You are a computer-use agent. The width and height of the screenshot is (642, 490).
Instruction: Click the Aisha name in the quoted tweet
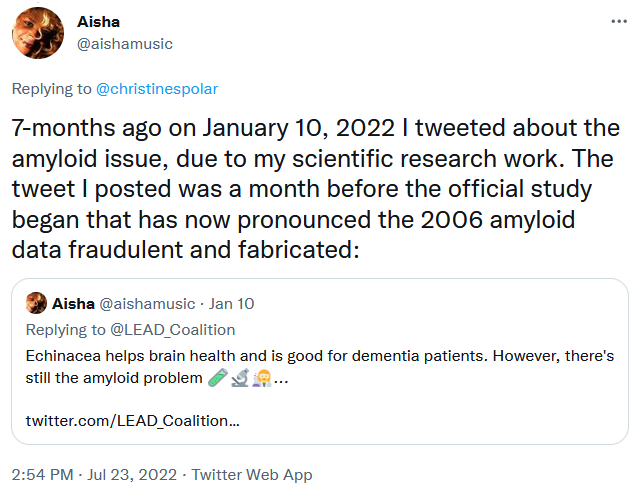(x=73, y=304)
